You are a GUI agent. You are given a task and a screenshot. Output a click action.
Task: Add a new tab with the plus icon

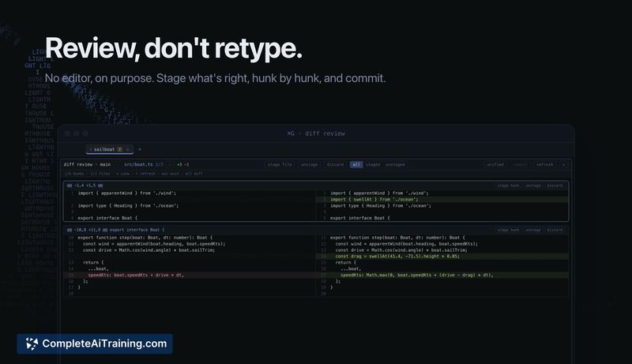(140, 149)
